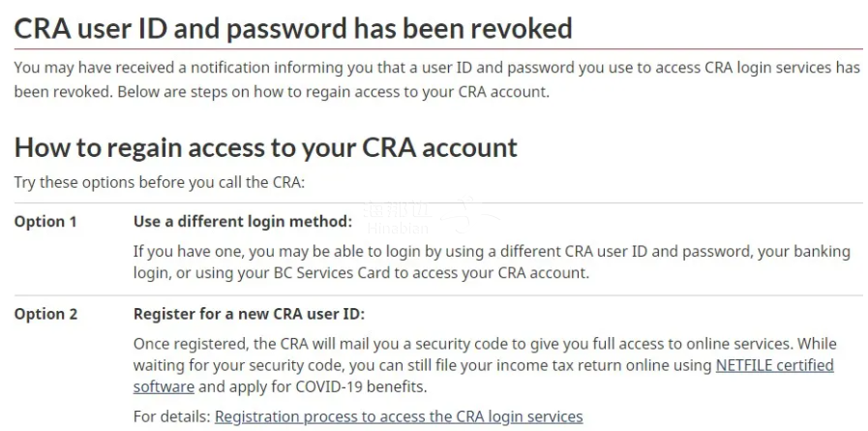
Task: Click the red divider line under the main heading
Action: [435, 48]
